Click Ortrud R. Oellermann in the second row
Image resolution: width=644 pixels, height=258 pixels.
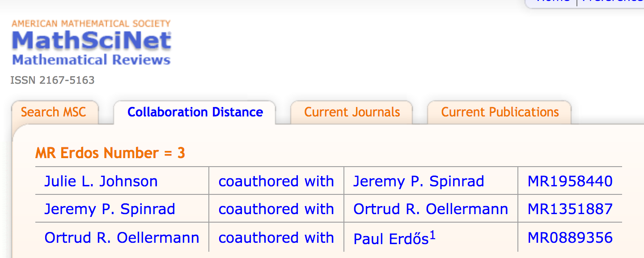[x=430, y=209]
